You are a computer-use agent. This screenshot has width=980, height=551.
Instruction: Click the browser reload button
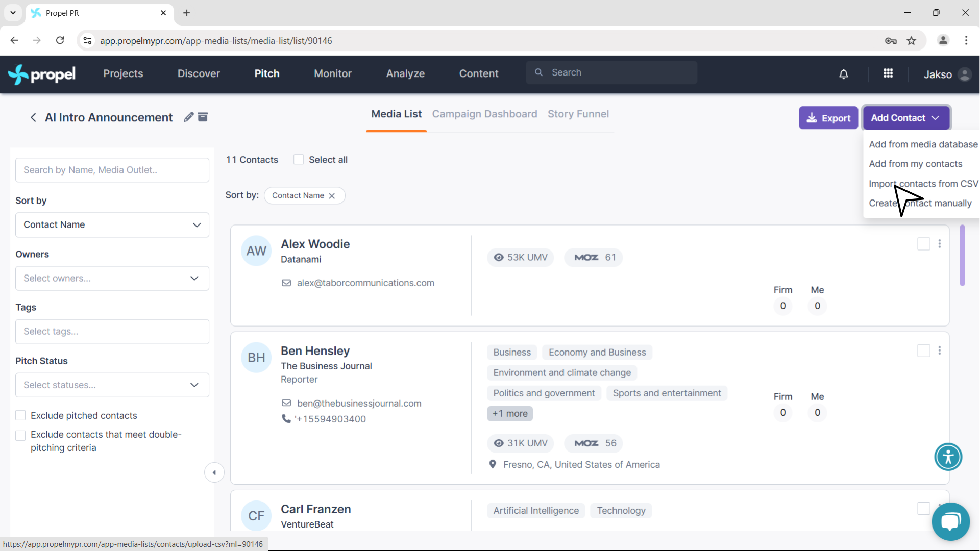coord(60,40)
